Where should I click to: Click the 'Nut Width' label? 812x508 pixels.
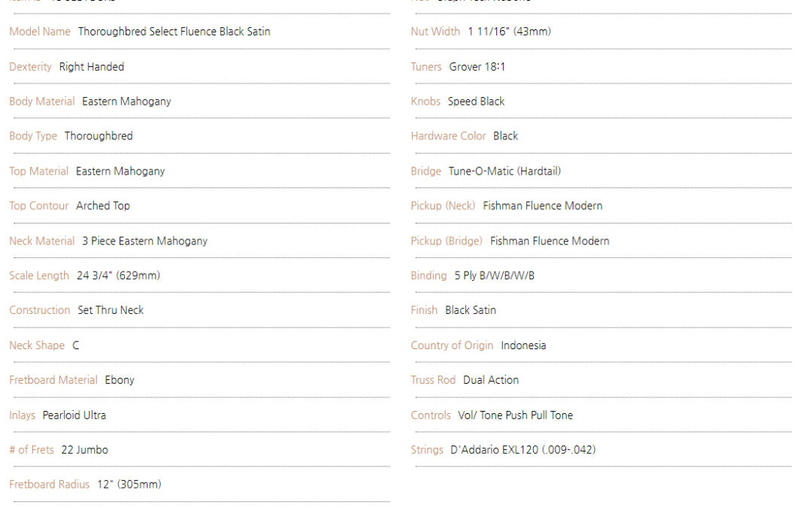click(435, 32)
